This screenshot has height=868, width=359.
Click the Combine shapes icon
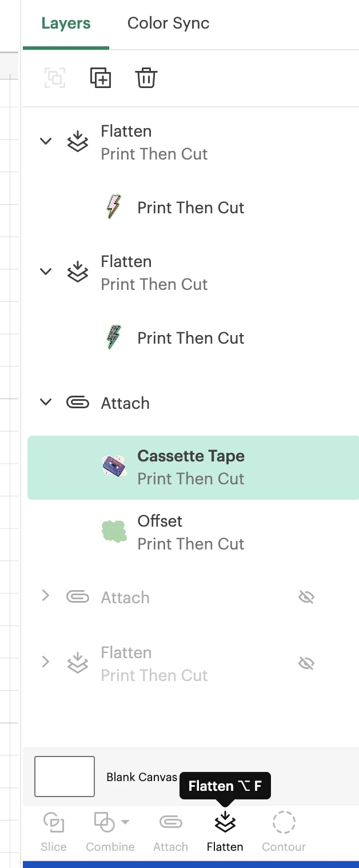coord(104,823)
